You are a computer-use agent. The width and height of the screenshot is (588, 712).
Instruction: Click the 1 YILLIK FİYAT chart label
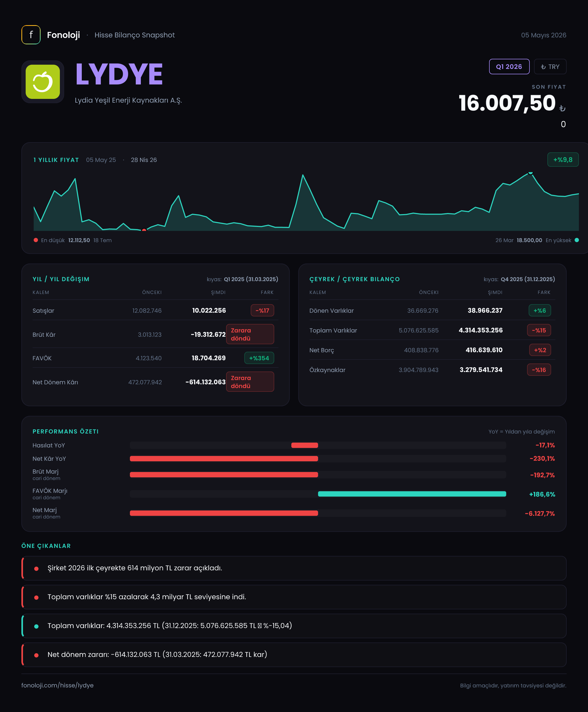[x=56, y=160]
